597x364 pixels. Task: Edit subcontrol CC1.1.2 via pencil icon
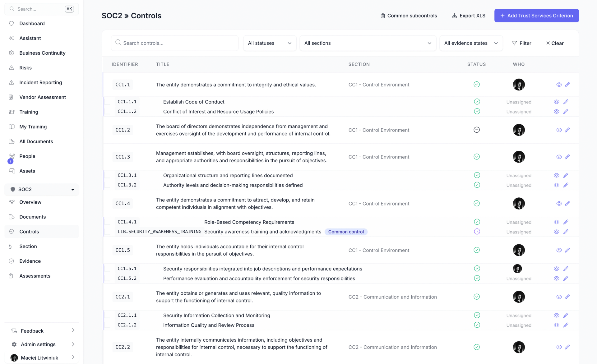tap(566, 111)
